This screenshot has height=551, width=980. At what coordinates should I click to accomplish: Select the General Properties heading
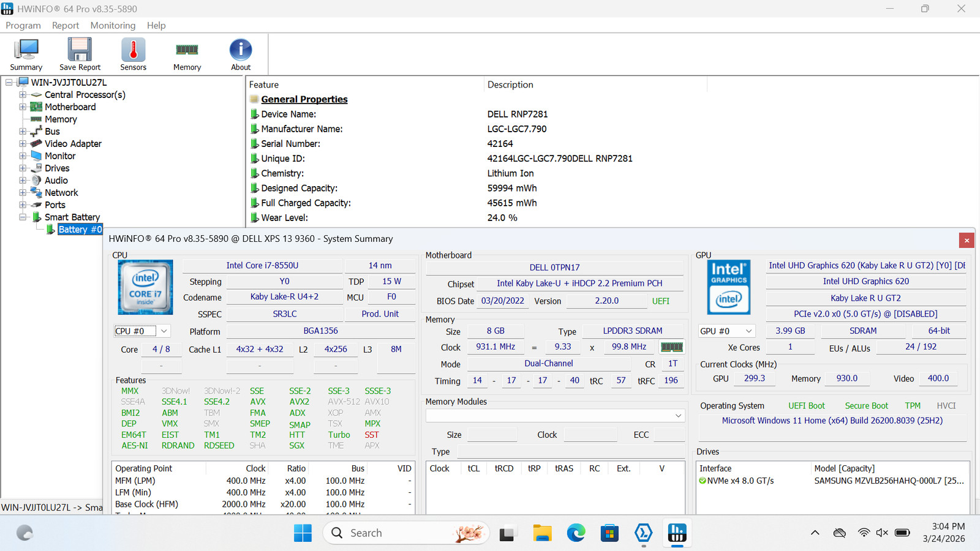tap(304, 99)
